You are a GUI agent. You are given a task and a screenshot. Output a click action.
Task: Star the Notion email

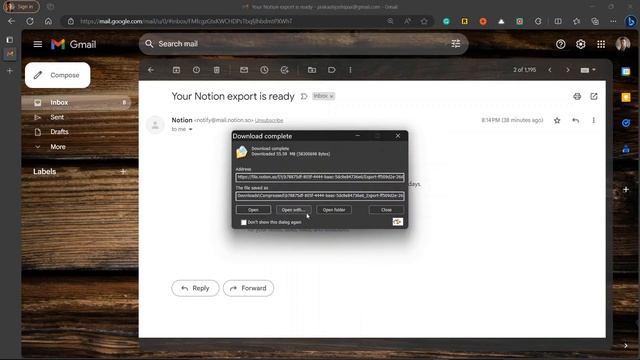pyautogui.click(x=557, y=120)
